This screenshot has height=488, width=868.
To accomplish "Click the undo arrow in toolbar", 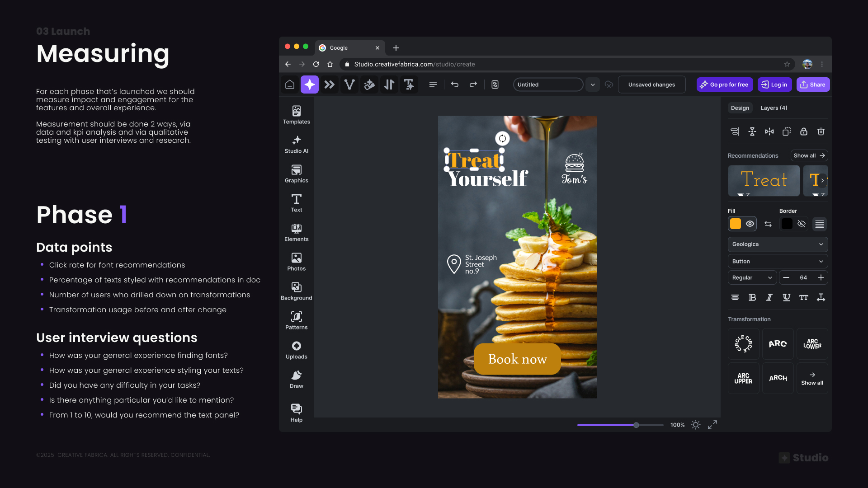I will pos(455,84).
